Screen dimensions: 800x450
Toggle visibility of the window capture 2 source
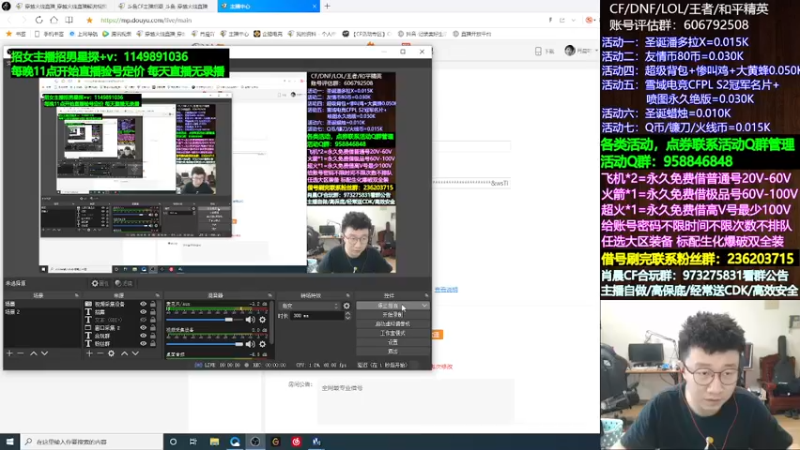click(x=143, y=328)
